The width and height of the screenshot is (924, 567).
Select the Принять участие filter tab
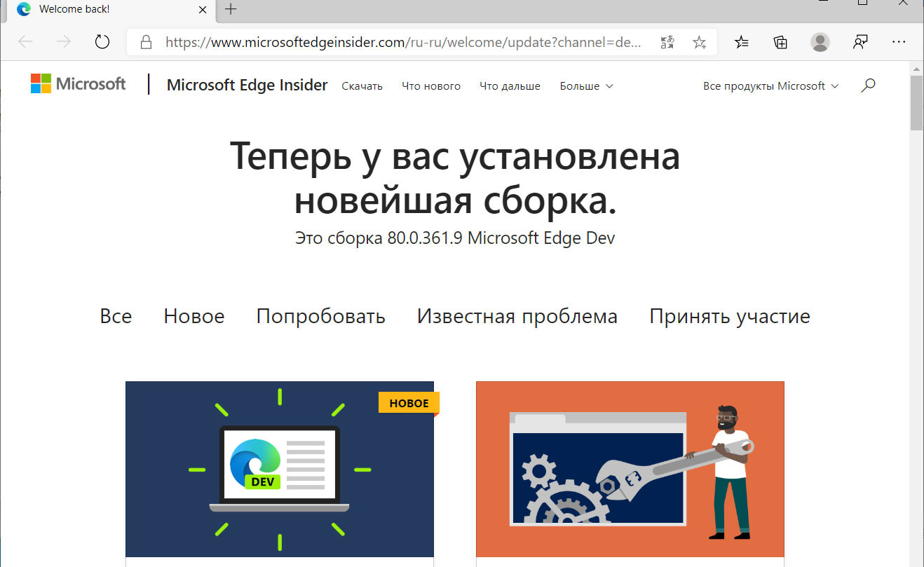tap(730, 316)
